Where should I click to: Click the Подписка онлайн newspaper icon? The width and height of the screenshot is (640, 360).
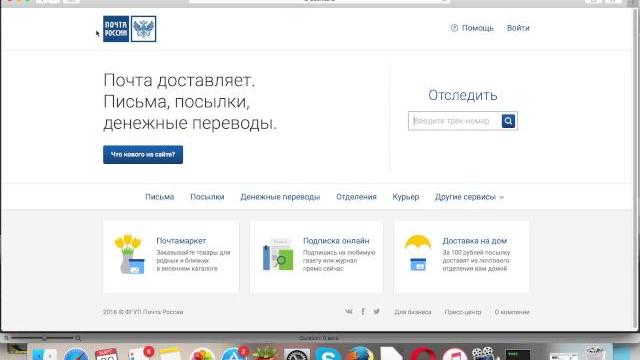tap(278, 255)
